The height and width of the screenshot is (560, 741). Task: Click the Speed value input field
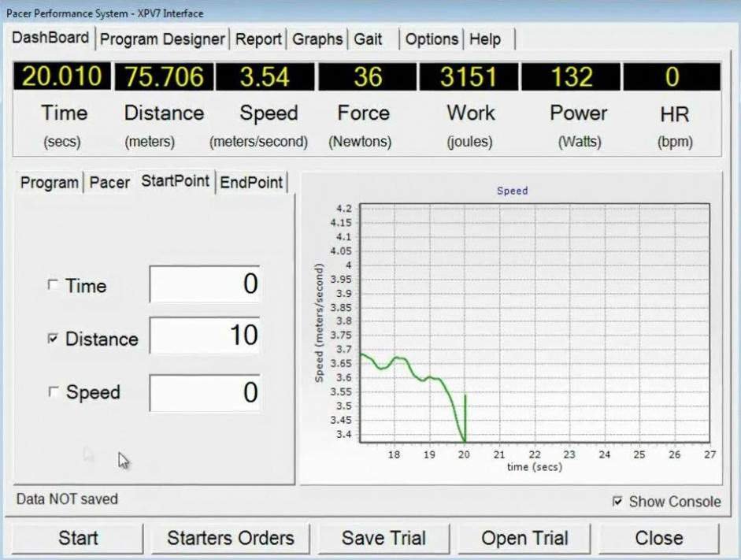205,393
